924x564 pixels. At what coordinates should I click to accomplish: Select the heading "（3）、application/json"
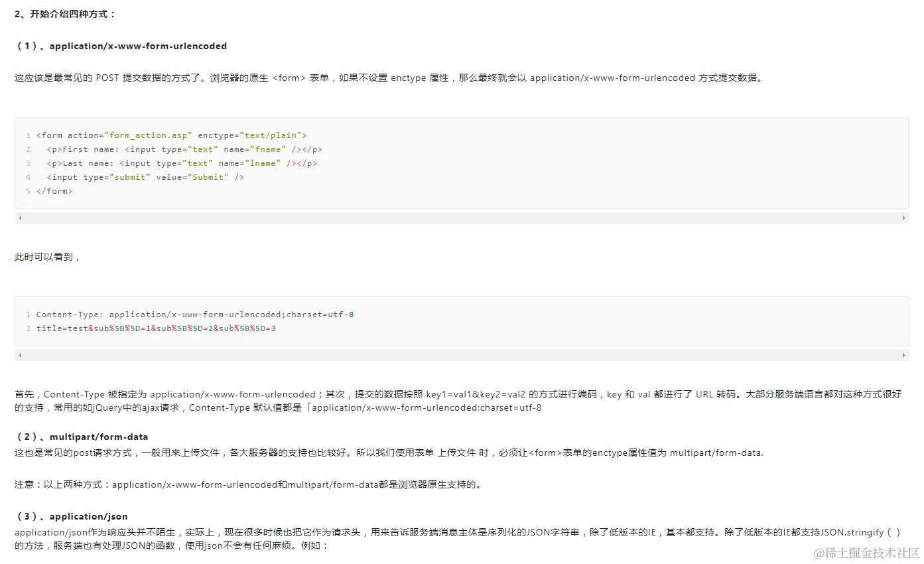(71, 516)
